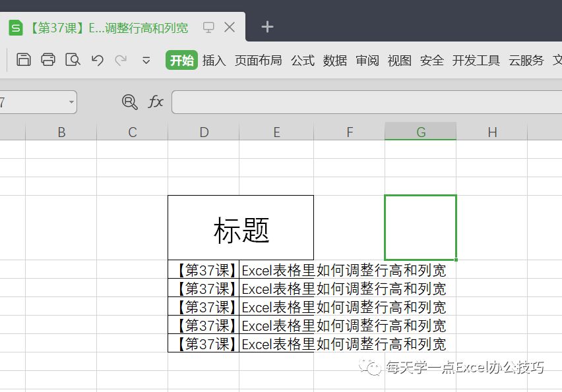The image size is (562, 392).
Task: Open the 开发工具 ribbon tab
Action: [x=476, y=60]
